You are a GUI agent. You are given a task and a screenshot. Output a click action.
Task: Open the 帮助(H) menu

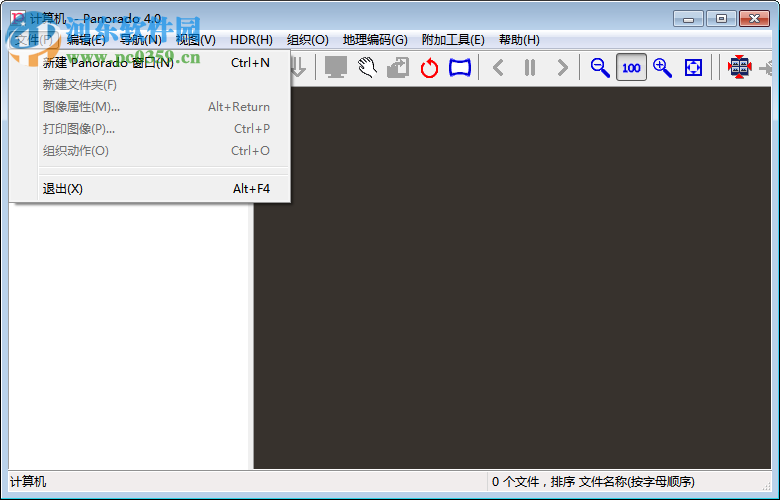pos(519,40)
